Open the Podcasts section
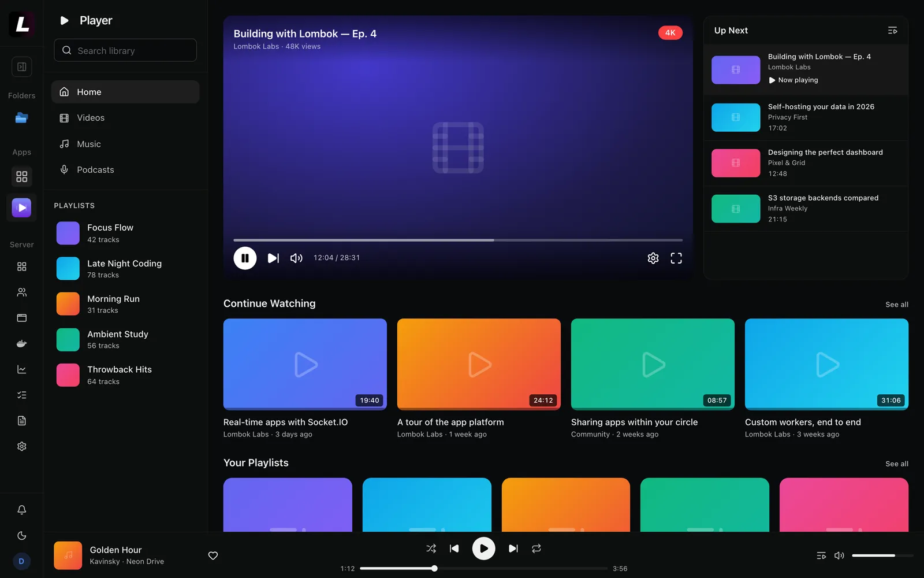The height and width of the screenshot is (578, 924). [125, 170]
